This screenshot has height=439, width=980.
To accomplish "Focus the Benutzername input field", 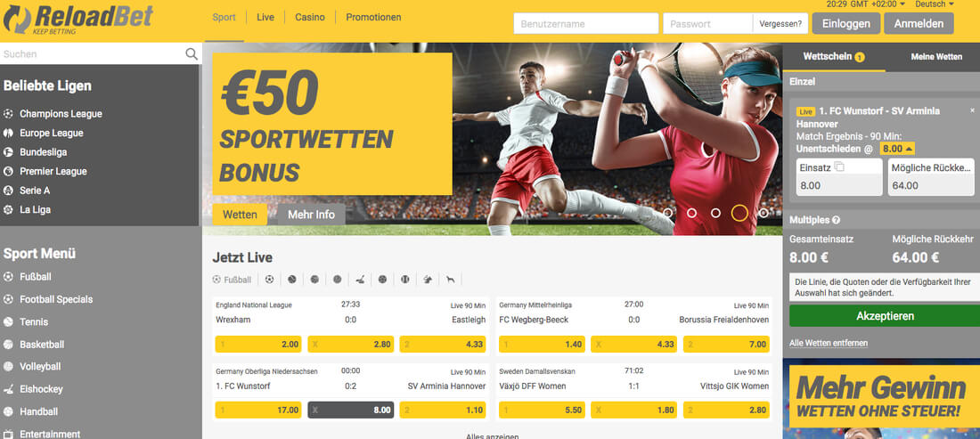I will coord(585,24).
